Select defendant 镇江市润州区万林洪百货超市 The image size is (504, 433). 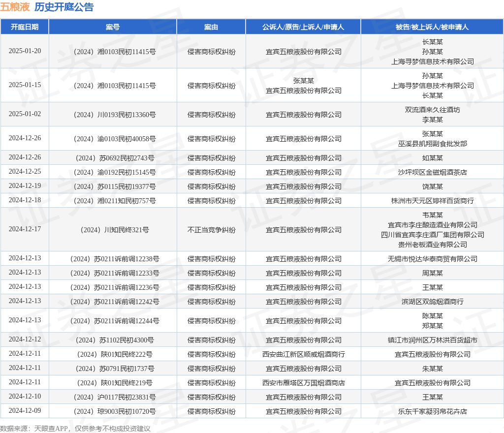(x=432, y=340)
